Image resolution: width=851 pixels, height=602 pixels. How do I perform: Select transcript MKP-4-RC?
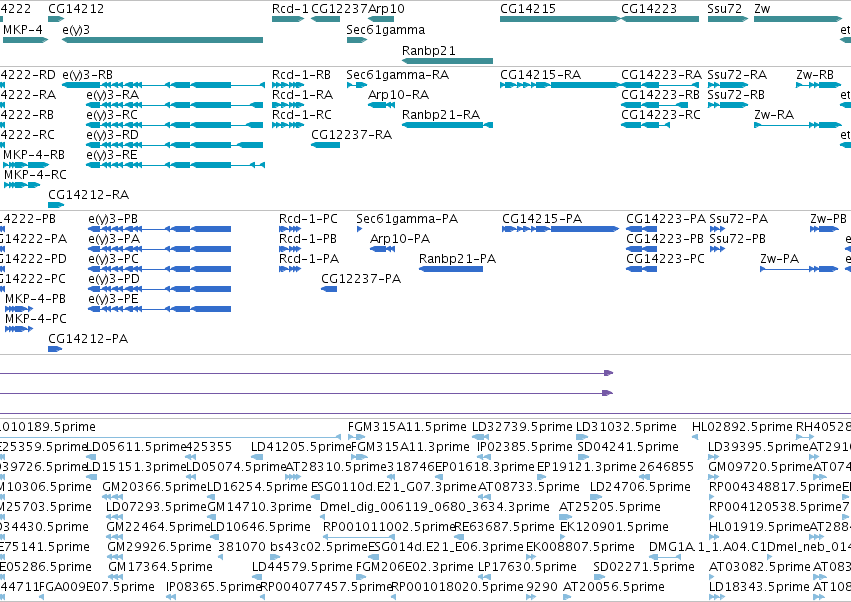tap(22, 185)
